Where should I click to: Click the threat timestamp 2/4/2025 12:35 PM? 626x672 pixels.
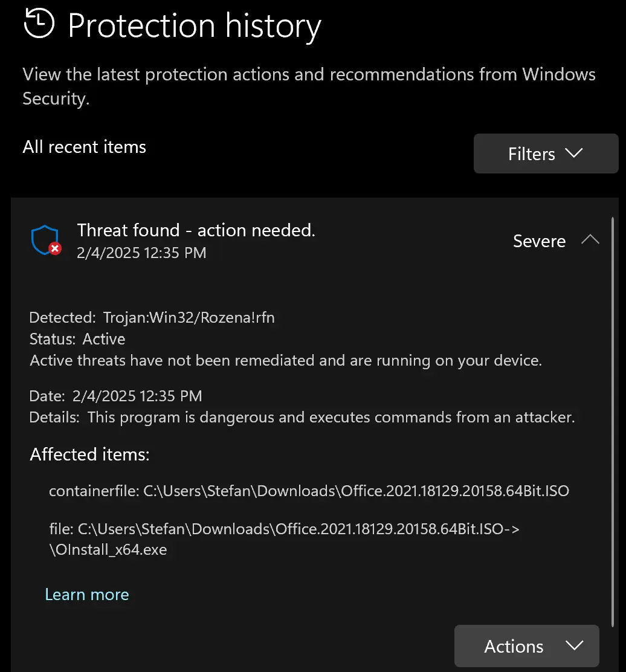click(x=141, y=253)
